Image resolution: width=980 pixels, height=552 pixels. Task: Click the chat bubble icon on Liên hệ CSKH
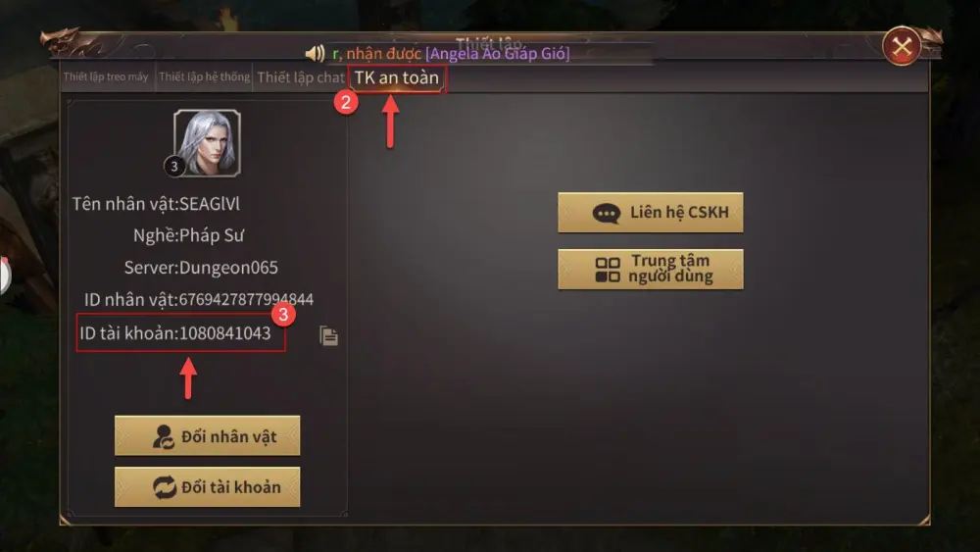point(606,213)
